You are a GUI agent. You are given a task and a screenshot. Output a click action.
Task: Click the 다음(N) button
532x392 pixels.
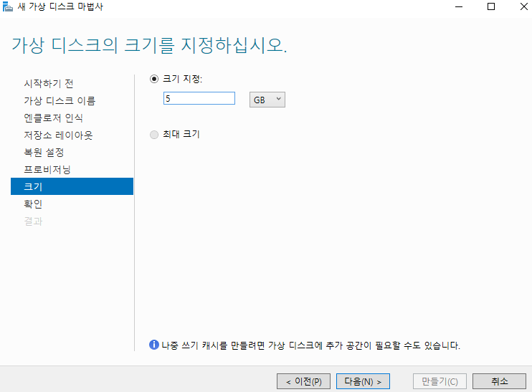point(363,381)
